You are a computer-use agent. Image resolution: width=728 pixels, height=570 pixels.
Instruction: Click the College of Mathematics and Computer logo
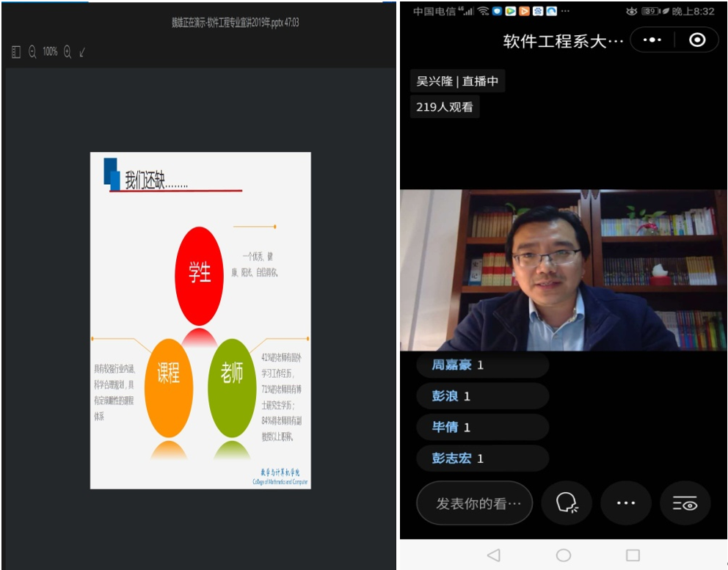(x=280, y=477)
